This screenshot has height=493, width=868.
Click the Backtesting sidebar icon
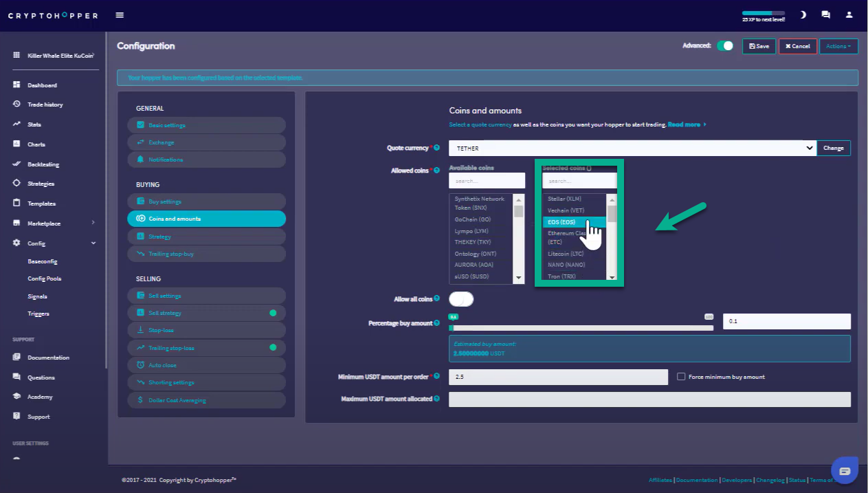point(16,164)
